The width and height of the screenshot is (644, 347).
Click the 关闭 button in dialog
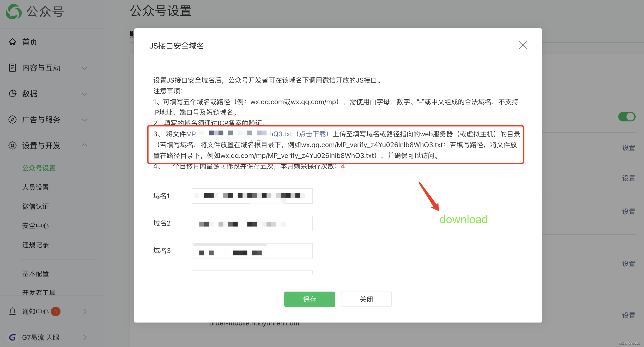click(x=366, y=299)
